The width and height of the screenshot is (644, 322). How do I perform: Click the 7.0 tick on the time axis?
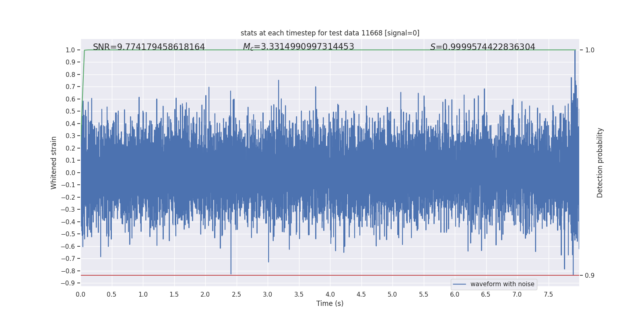point(517,294)
